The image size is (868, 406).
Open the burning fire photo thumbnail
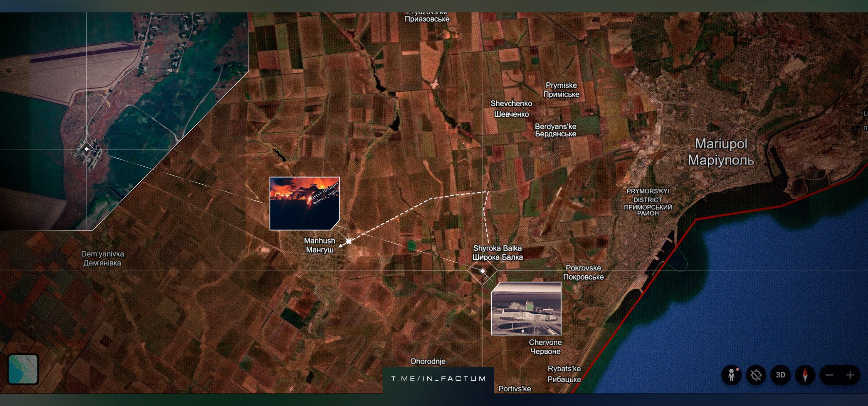[304, 203]
